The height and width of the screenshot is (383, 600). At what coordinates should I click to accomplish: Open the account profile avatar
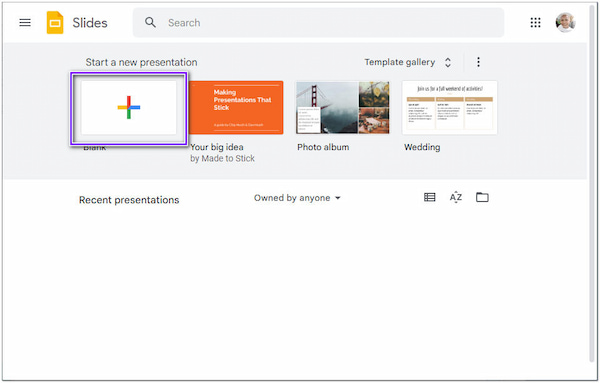566,23
